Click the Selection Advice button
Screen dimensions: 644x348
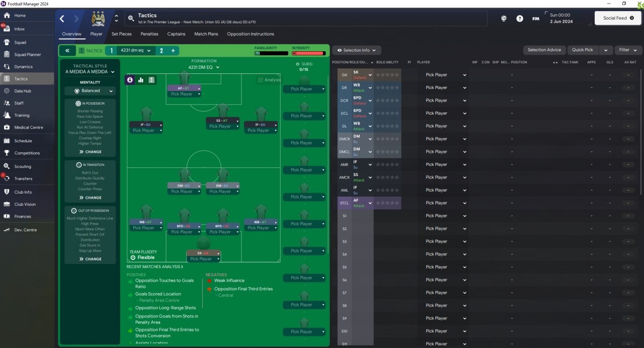click(544, 50)
